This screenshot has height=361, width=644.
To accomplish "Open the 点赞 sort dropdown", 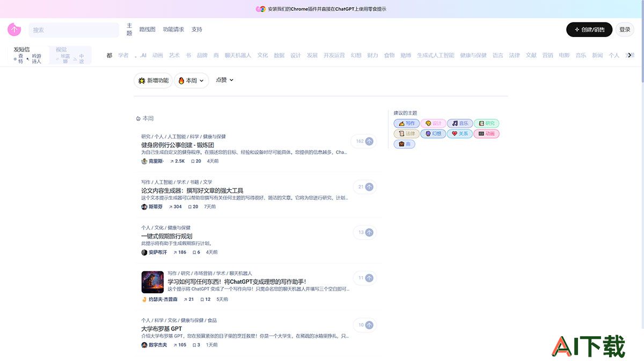I will [224, 80].
